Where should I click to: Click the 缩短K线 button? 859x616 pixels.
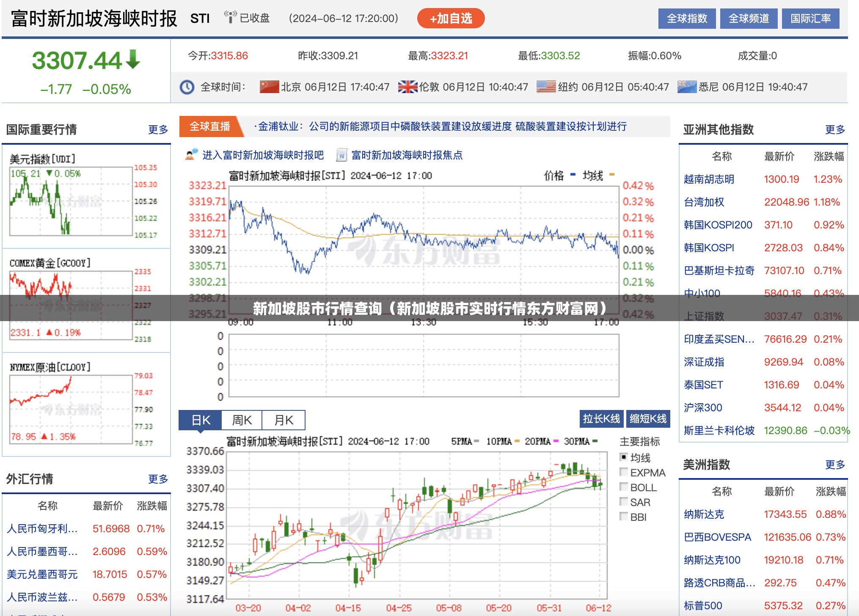(648, 419)
